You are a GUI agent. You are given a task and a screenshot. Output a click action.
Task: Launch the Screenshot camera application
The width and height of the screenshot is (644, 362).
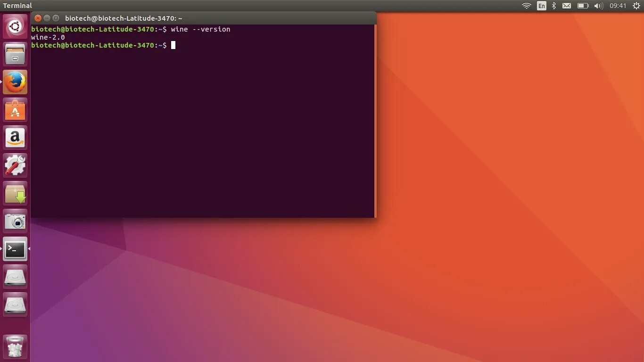click(15, 221)
